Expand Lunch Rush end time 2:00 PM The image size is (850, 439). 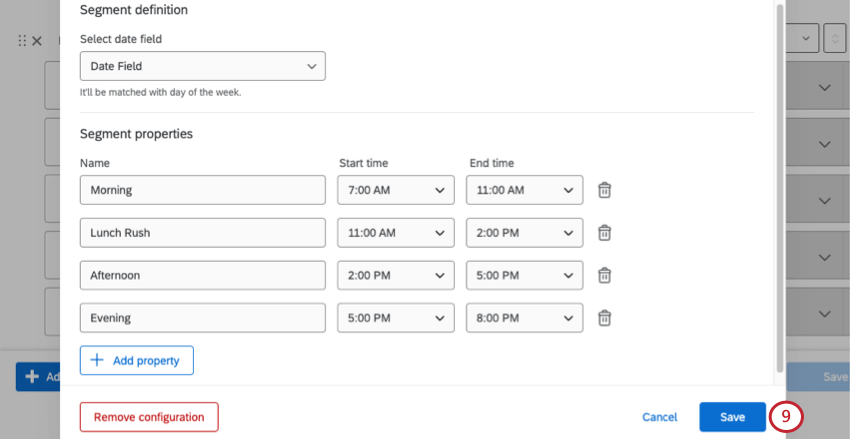click(524, 233)
